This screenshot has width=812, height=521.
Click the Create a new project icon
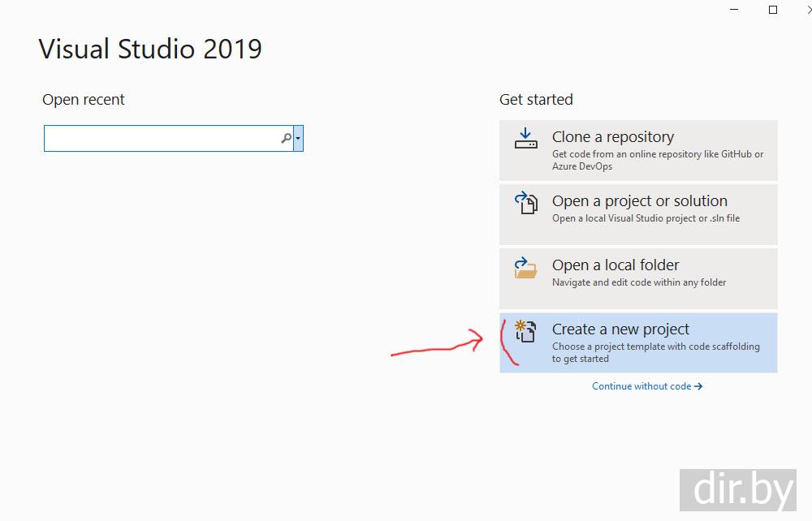click(x=526, y=331)
